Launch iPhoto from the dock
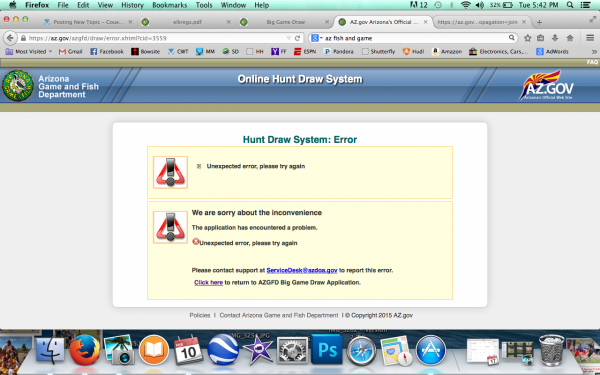The image size is (600, 375). [x=119, y=350]
